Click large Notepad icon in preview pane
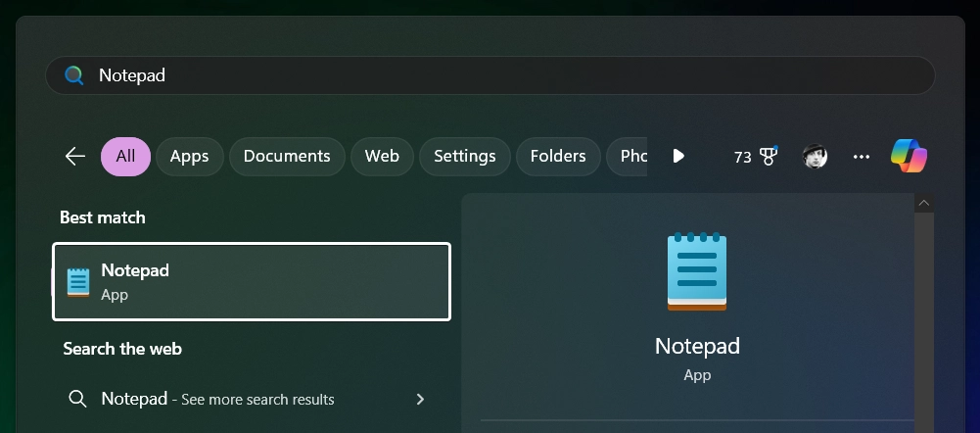 coord(697,272)
